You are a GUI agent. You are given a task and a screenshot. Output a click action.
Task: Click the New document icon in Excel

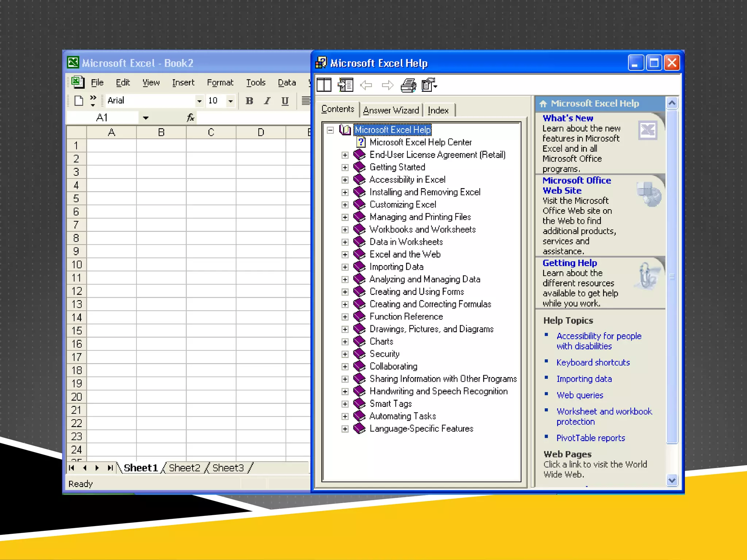(78, 101)
